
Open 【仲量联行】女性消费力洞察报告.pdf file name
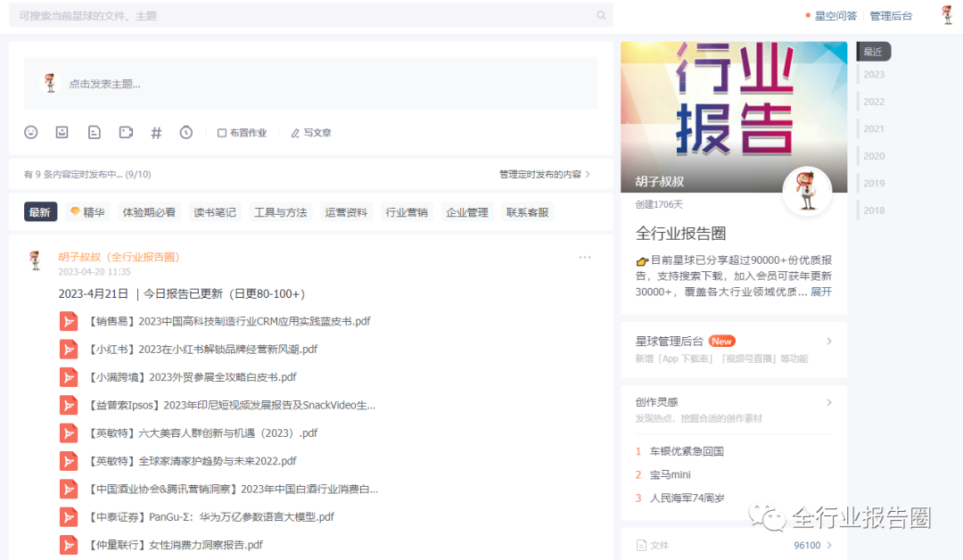coord(176,545)
